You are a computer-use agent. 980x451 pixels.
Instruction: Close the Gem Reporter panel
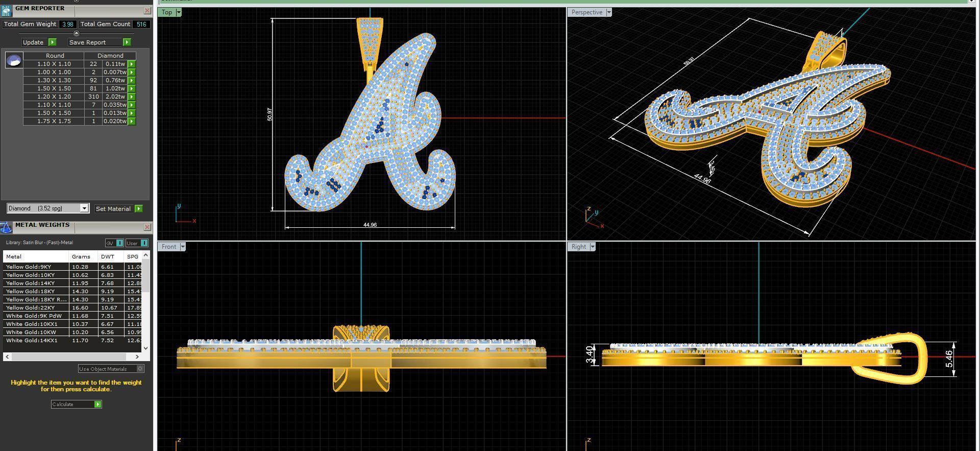(x=147, y=10)
